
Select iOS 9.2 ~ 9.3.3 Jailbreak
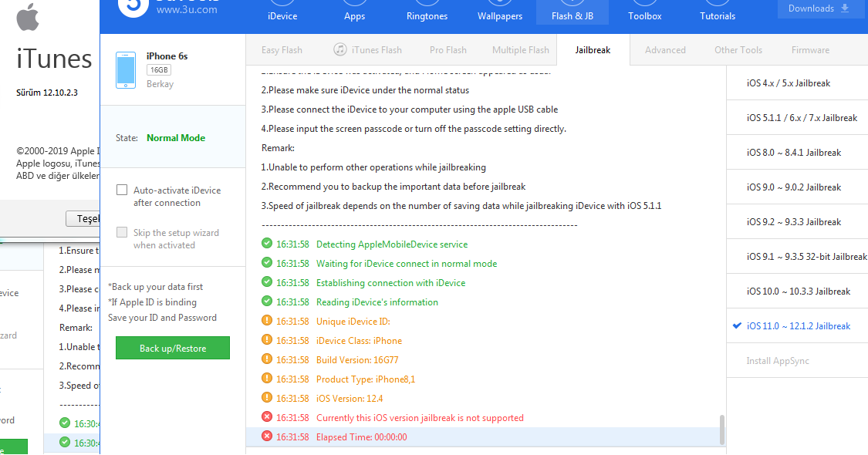tap(793, 222)
